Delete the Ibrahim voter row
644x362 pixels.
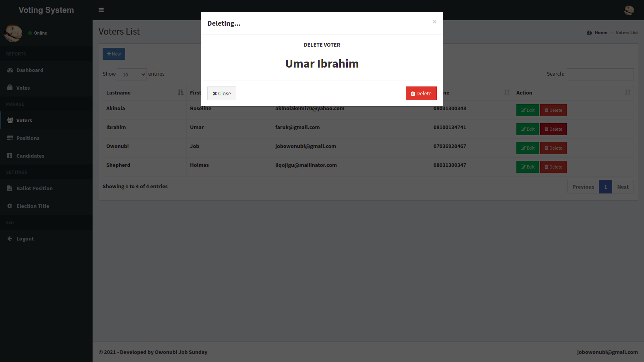553,129
